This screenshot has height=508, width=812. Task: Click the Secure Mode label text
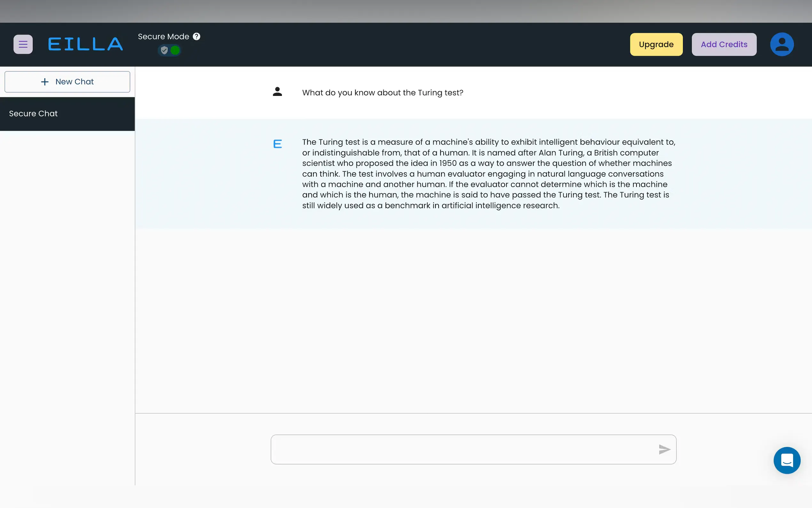pyautogui.click(x=163, y=36)
